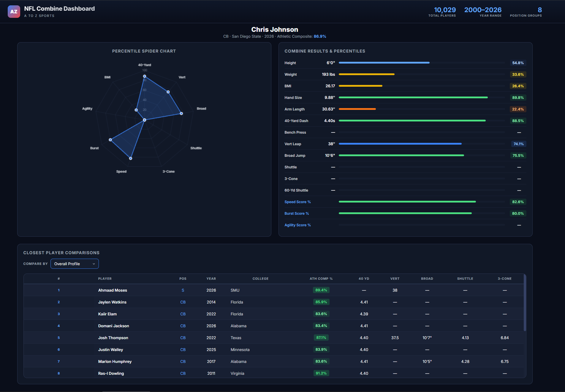The image size is (565, 392).
Task: Click Speed Score % label
Action: point(297,202)
